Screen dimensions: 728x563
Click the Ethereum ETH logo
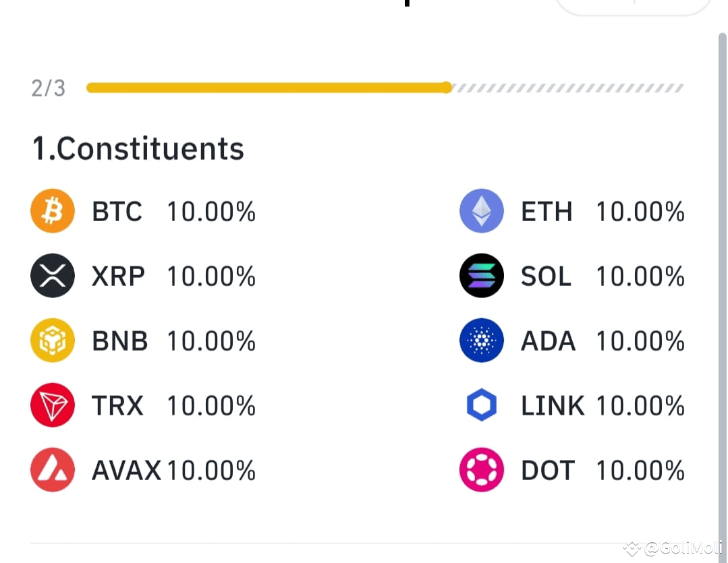pyautogui.click(x=481, y=211)
